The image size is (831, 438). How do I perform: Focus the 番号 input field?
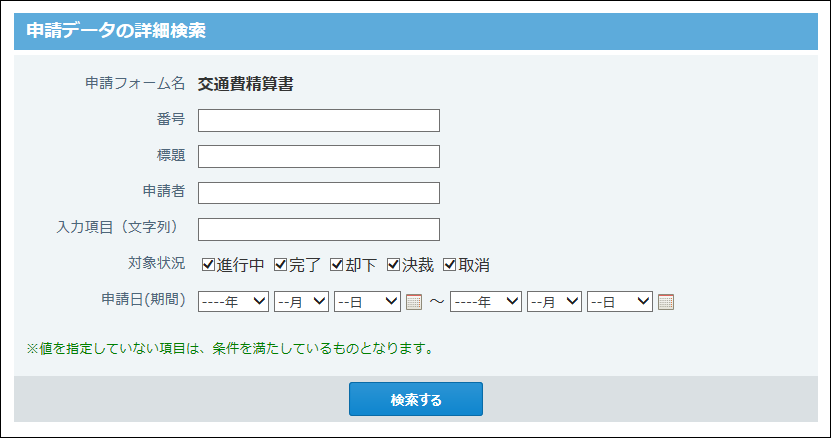(319, 120)
